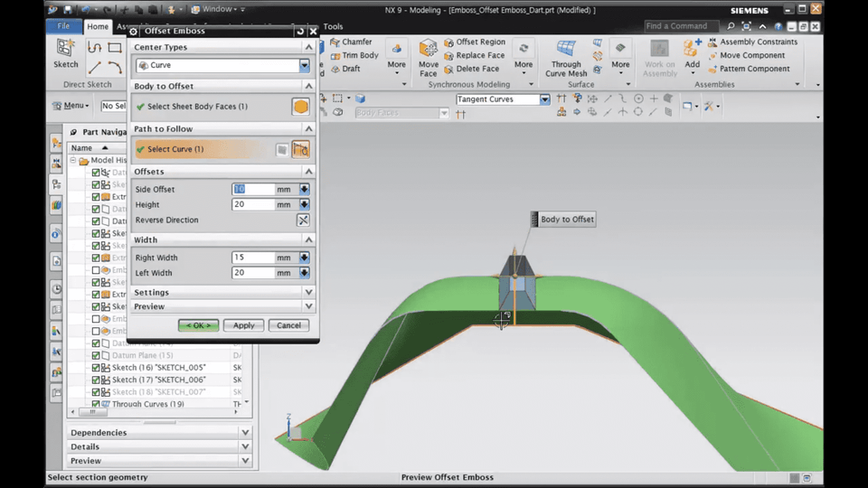Screen dimensions: 868x488
Task: Select the Move Component tool
Action: [746, 55]
